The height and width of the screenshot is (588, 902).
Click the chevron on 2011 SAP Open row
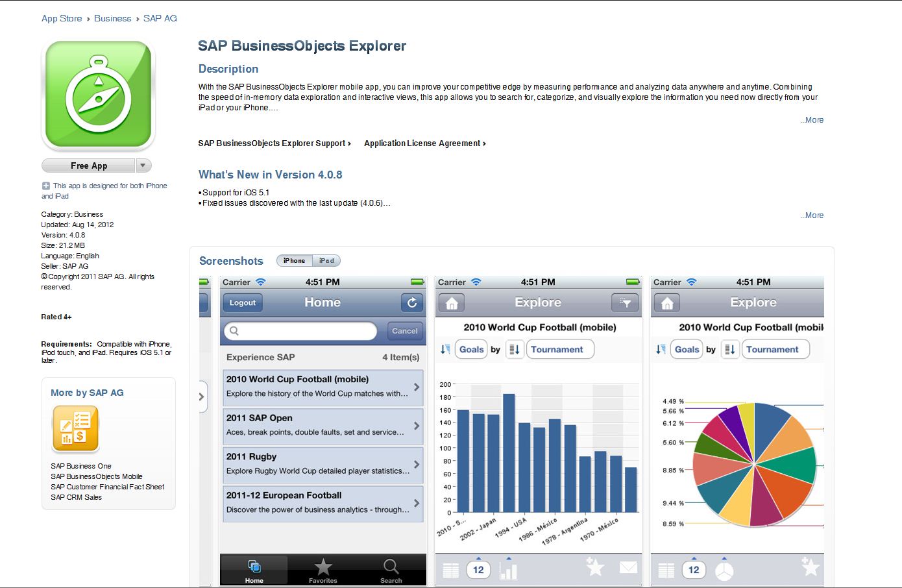(417, 426)
